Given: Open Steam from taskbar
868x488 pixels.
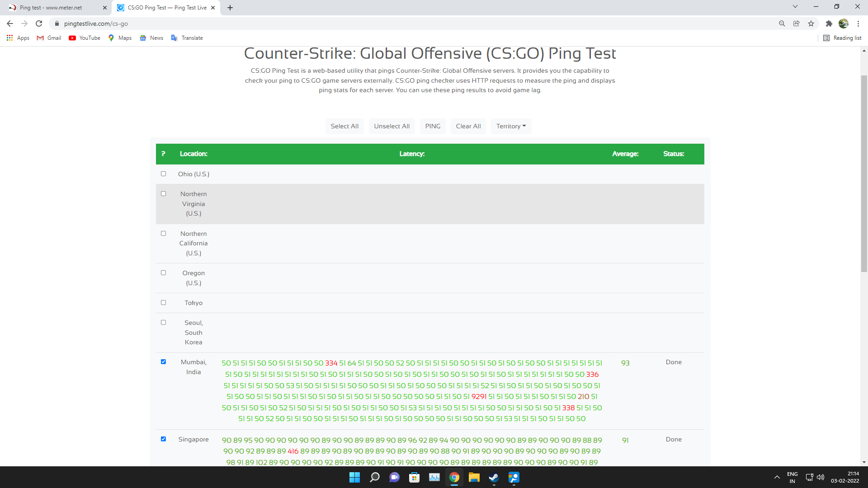Looking at the screenshot, I should [x=494, y=477].
